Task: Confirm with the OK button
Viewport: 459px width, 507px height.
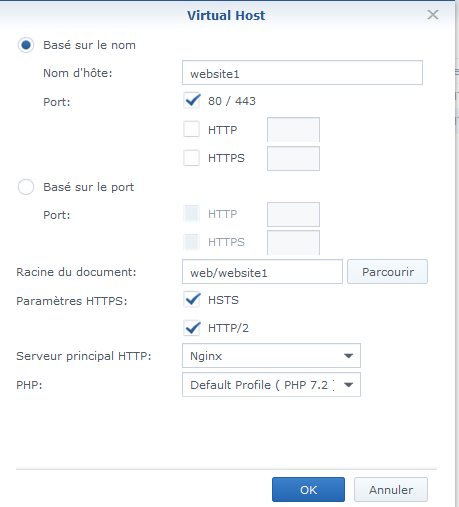Action: 308,490
